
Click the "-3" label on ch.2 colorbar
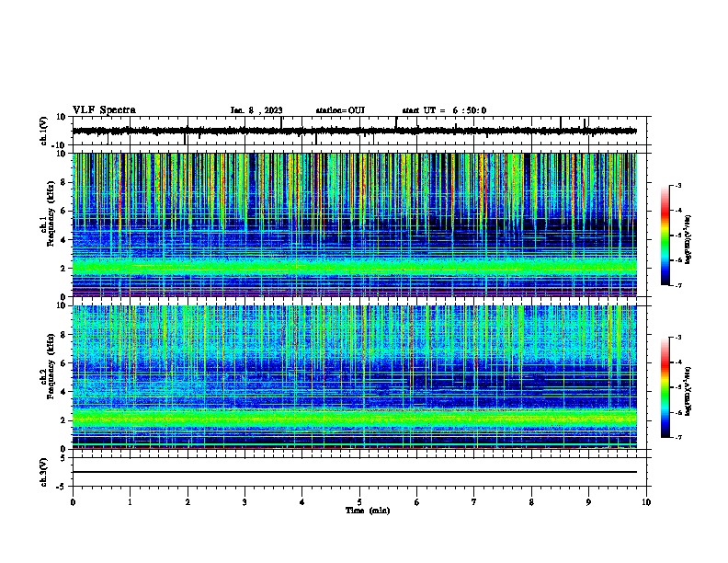pos(677,338)
